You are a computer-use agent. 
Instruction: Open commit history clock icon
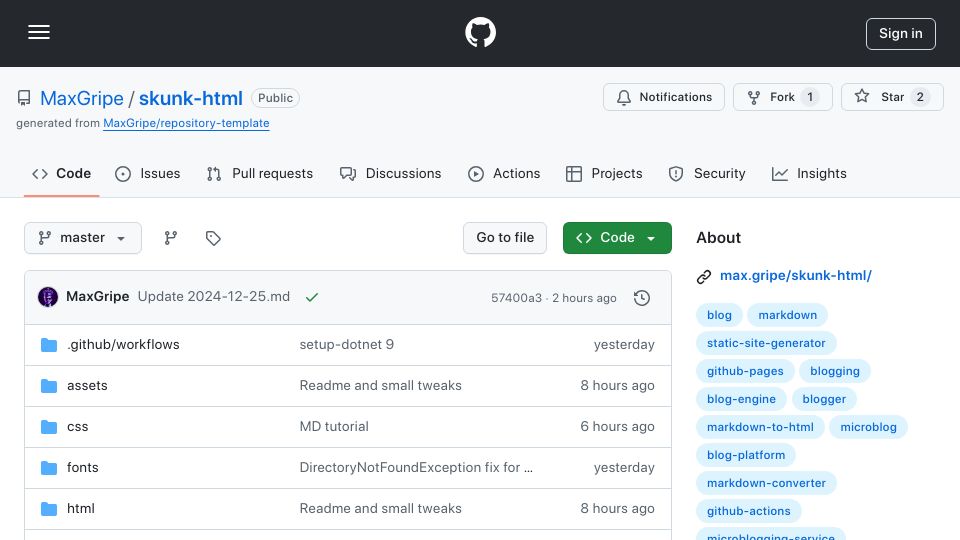[642, 298]
